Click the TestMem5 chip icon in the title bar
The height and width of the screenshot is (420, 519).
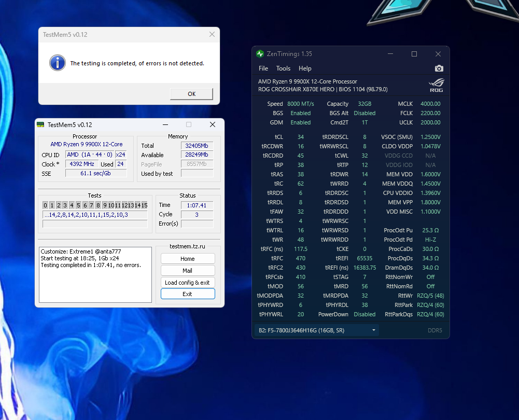(x=40, y=124)
